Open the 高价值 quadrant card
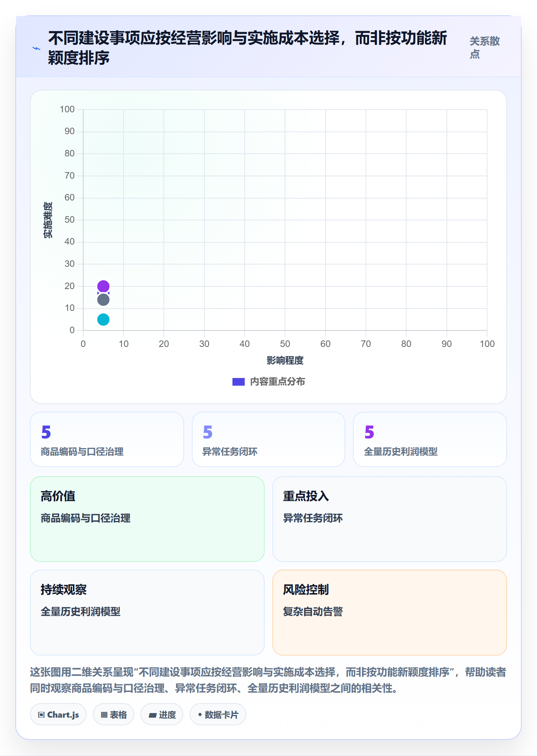 [147, 519]
